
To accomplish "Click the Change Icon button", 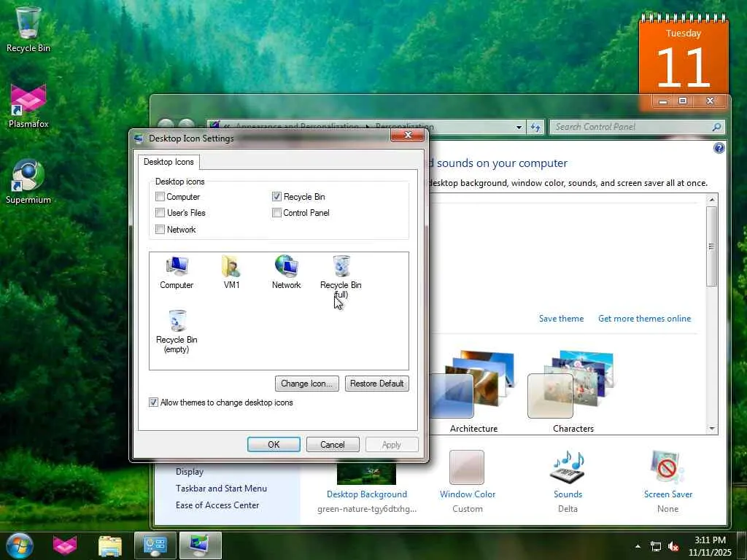I will (307, 384).
